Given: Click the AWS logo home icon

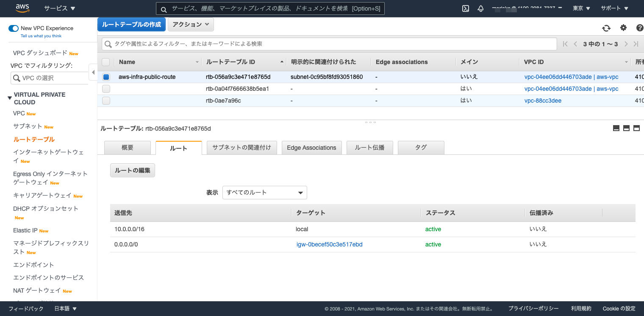Looking at the screenshot, I should [x=22, y=8].
